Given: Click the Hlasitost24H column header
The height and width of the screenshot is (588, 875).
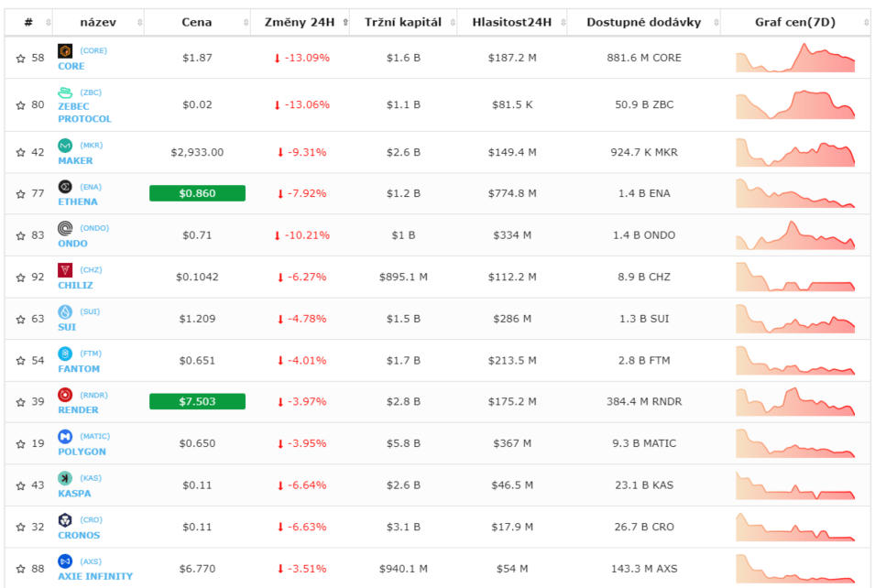Looking at the screenshot, I should pos(512,22).
